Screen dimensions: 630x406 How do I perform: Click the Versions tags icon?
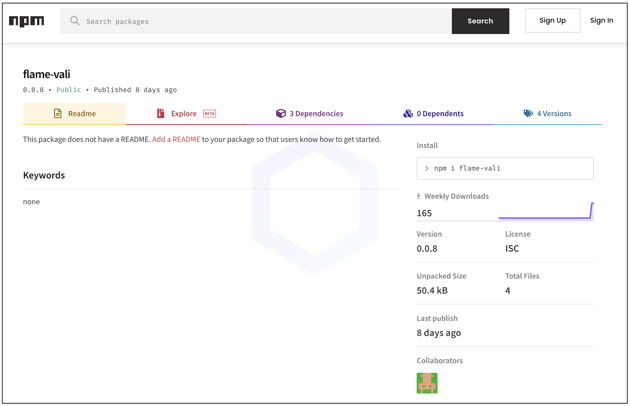pos(528,114)
